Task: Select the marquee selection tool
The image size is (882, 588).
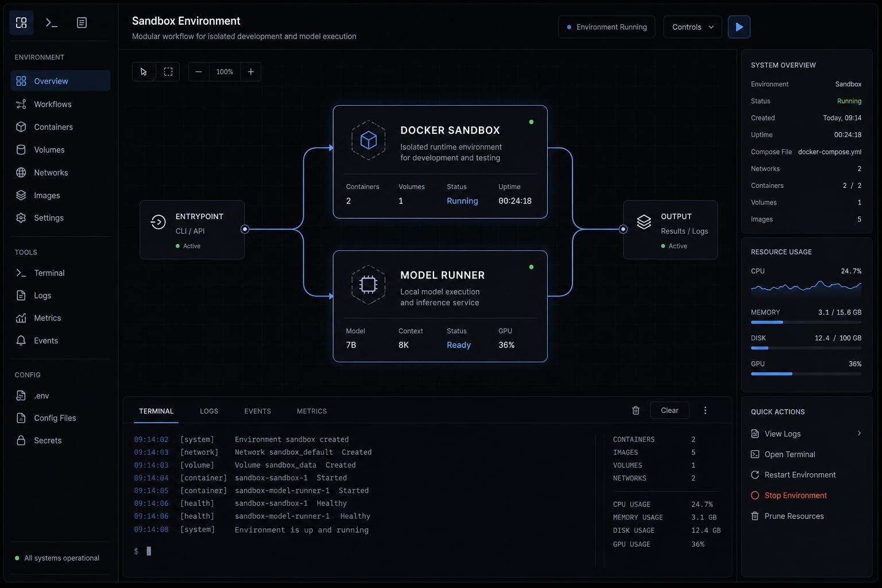Action: (x=168, y=72)
